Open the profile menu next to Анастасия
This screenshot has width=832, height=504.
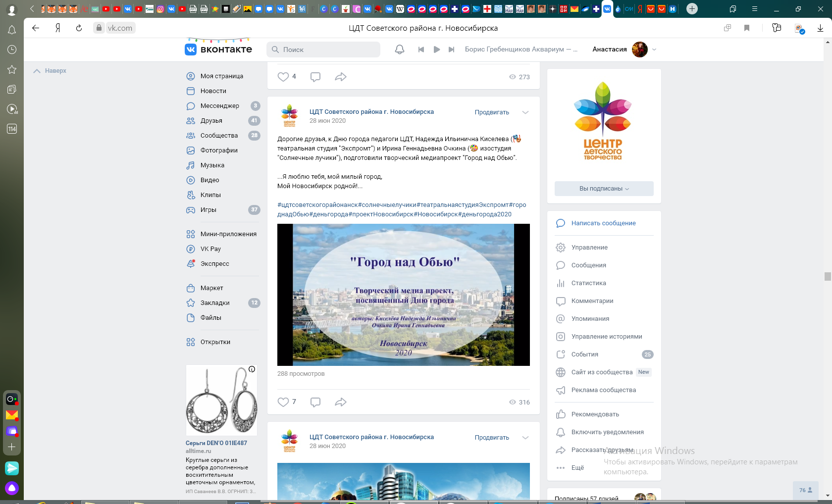[x=654, y=50]
